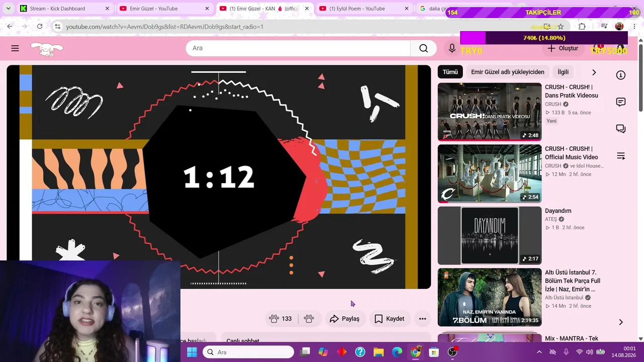Open Altı Üstü İstanbul 7. Bölüm thumbnail

click(490, 297)
